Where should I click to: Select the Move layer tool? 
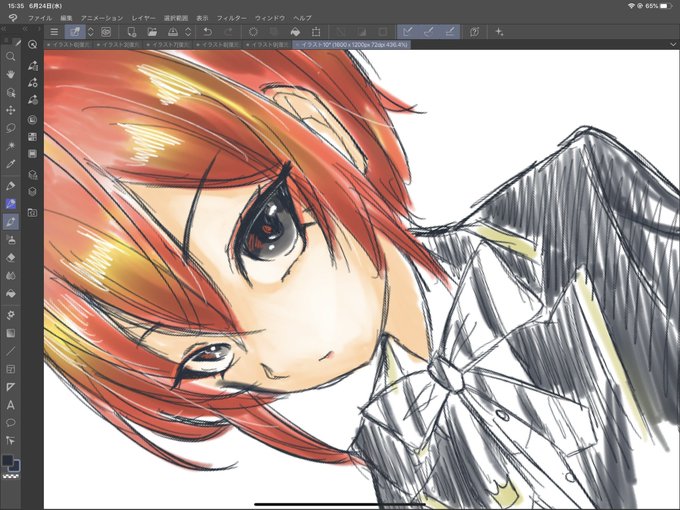(10, 110)
